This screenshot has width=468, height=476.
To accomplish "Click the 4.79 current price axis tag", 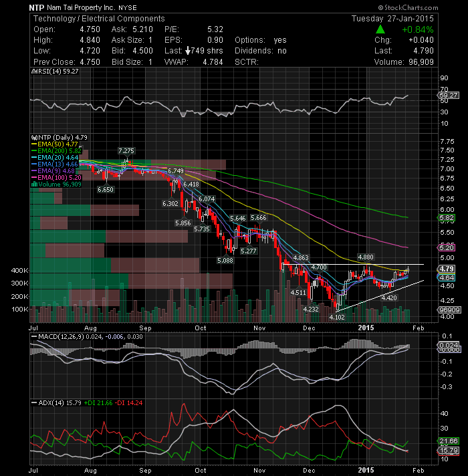I will coord(447,269).
